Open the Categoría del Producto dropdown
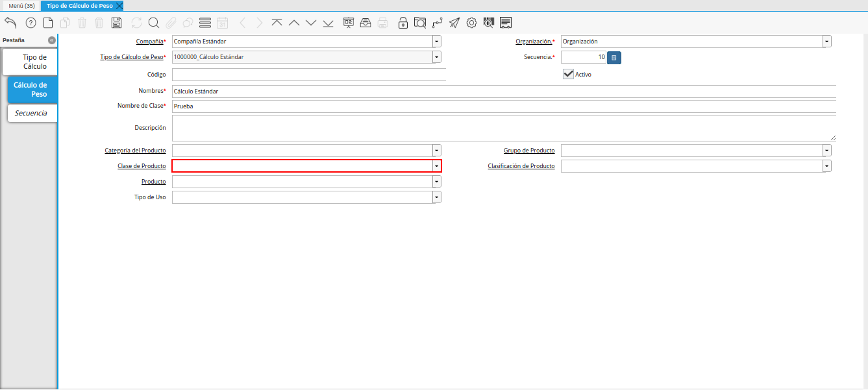Viewport: 868px width, 390px height. click(x=437, y=151)
